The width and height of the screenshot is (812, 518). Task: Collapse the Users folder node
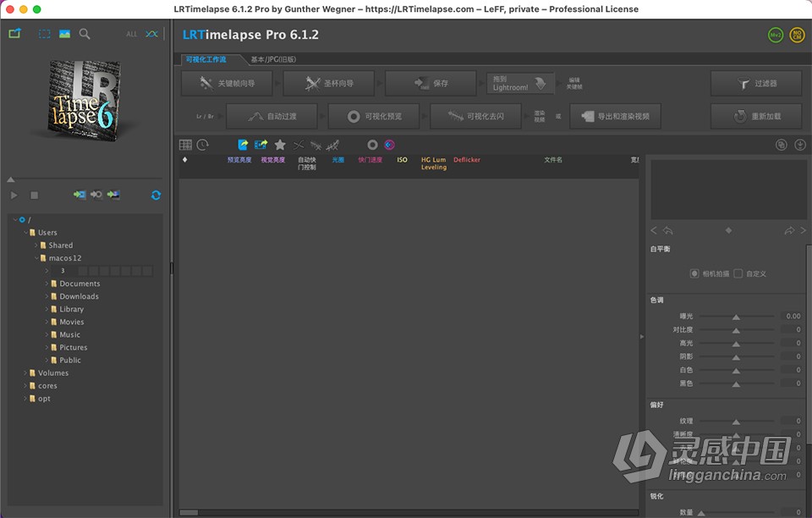[x=25, y=233]
